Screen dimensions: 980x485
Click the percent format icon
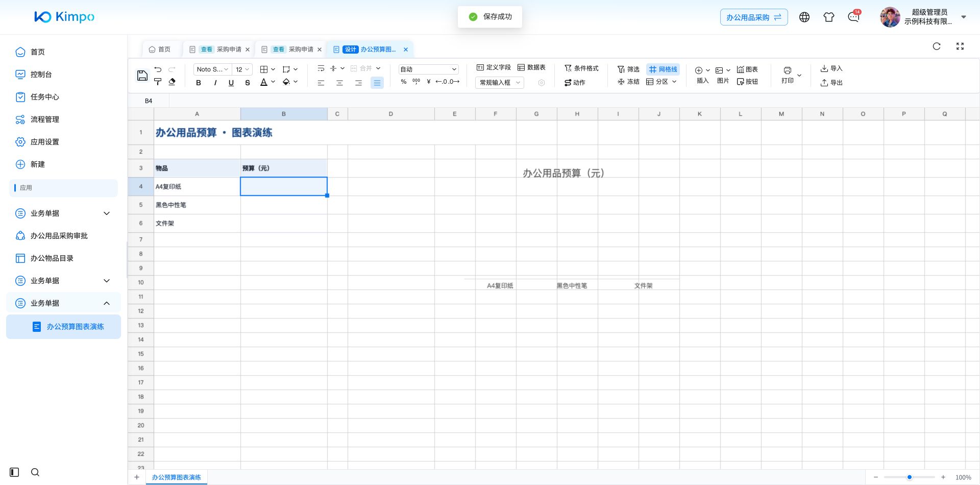click(x=404, y=82)
